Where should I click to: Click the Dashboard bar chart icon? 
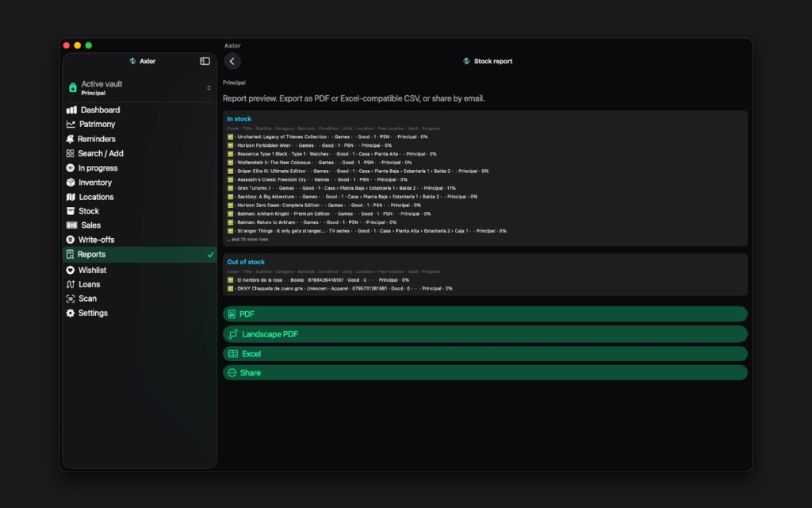[71, 110]
